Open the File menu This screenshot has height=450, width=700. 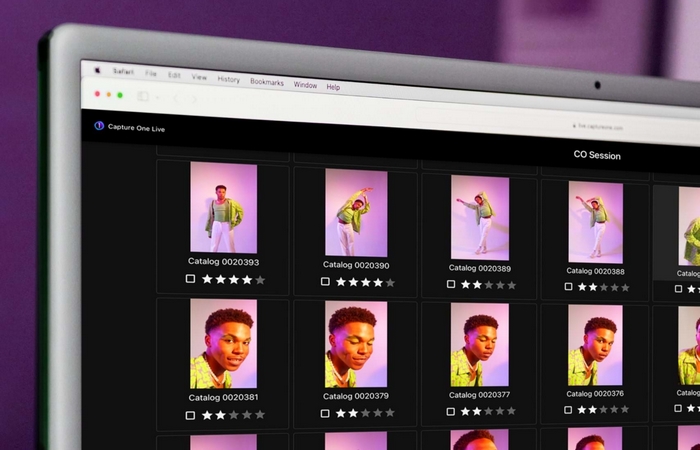pyautogui.click(x=150, y=73)
